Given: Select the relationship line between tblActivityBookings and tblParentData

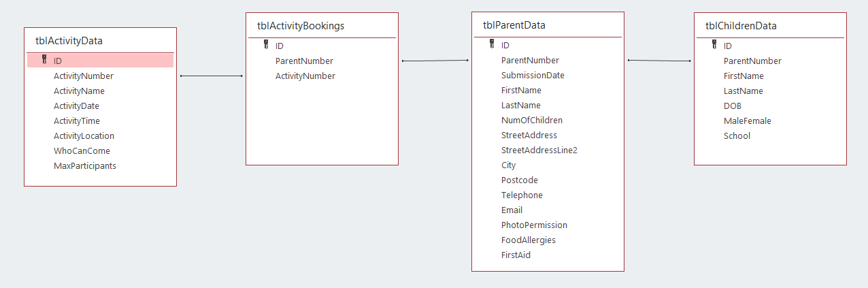Looking at the screenshot, I should coord(435,61).
